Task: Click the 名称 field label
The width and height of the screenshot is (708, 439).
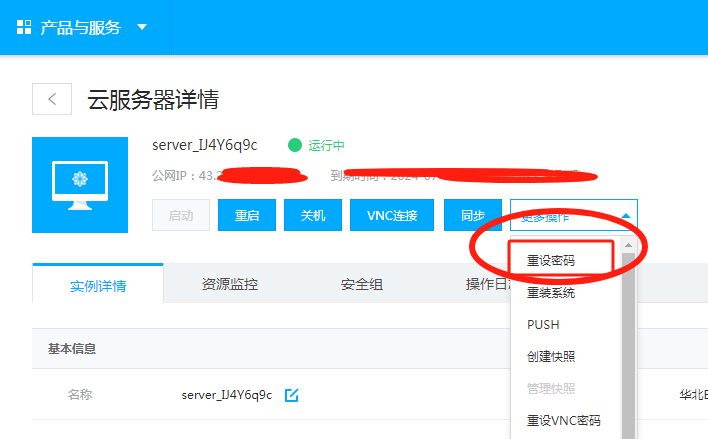Action: pos(80,394)
